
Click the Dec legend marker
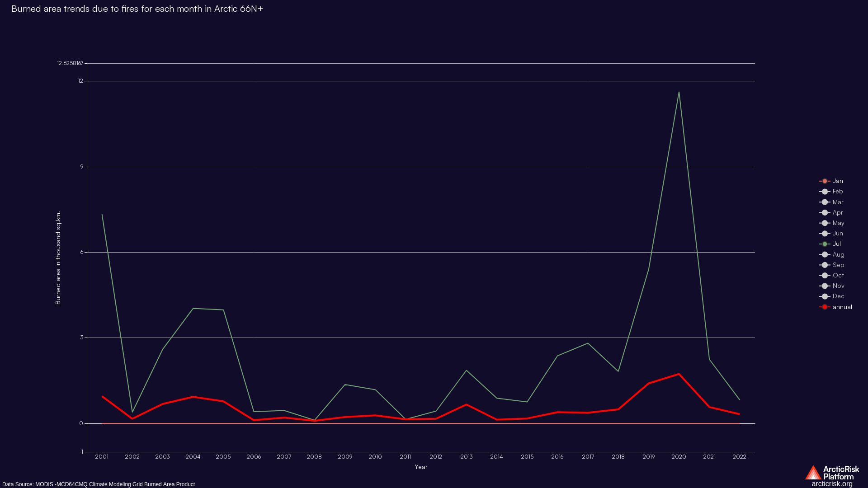click(825, 296)
